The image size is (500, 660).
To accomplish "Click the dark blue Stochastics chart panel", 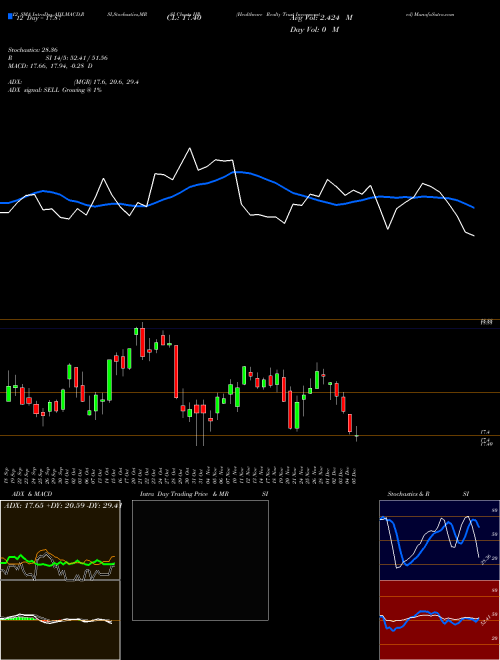I will coord(439,540).
